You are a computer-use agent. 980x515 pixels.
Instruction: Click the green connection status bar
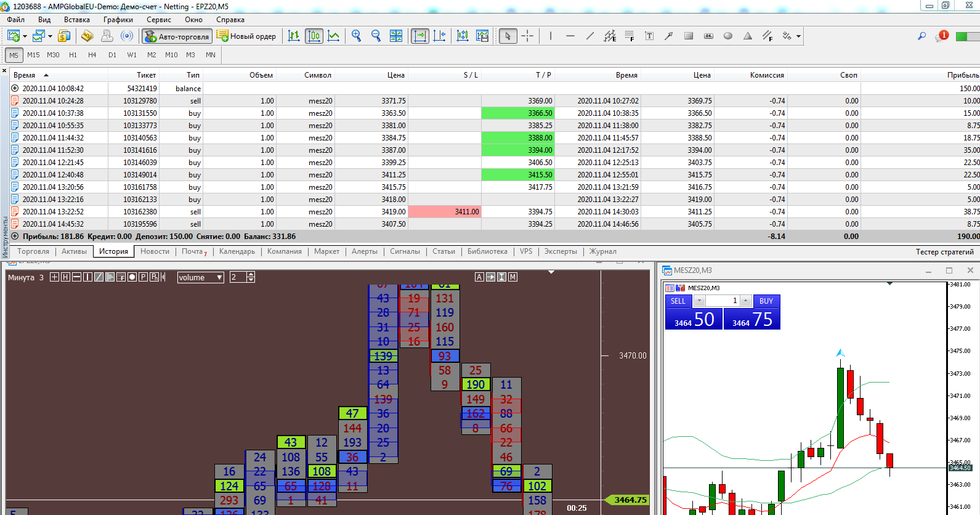[x=968, y=36]
